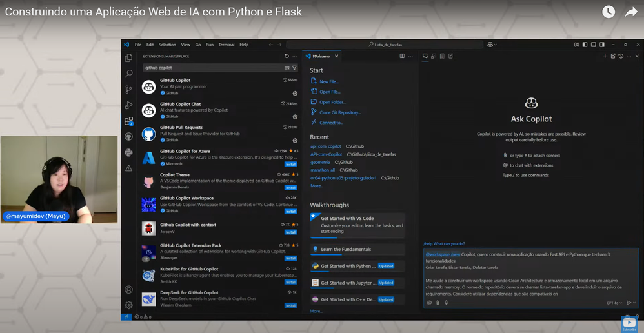
Task: Send the chat message with arrow icon
Action: [x=629, y=303]
